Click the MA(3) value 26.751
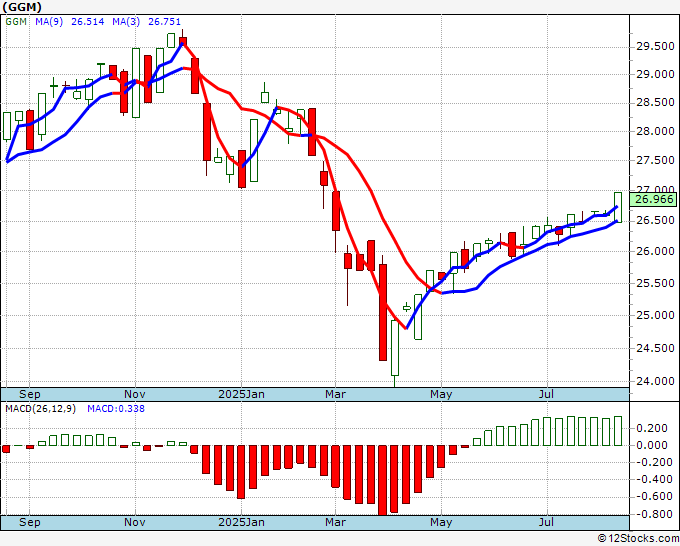680x546 pixels. click(164, 22)
